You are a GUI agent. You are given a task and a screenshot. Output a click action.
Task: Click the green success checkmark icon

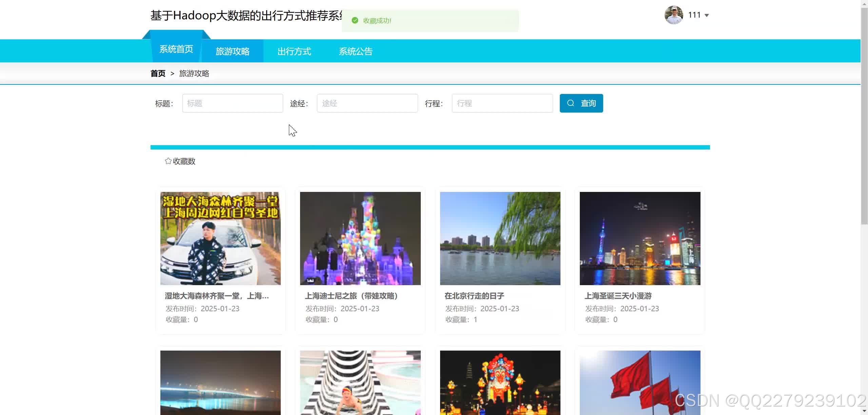click(x=355, y=21)
